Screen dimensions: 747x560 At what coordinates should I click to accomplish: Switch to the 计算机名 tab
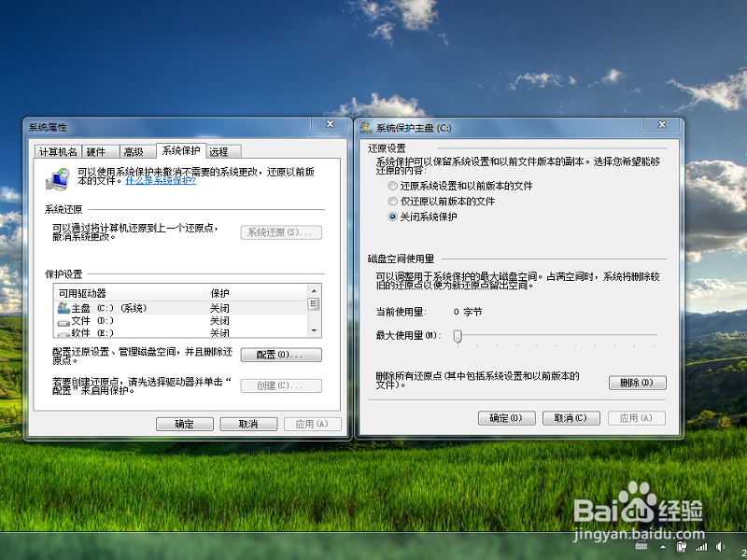click(58, 151)
